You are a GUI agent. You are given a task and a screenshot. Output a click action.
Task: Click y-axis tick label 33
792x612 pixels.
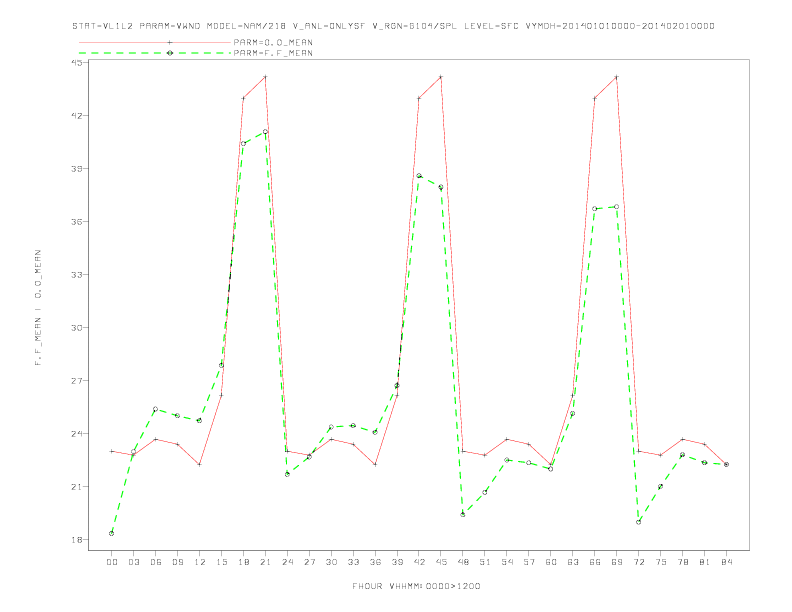pyautogui.click(x=76, y=275)
